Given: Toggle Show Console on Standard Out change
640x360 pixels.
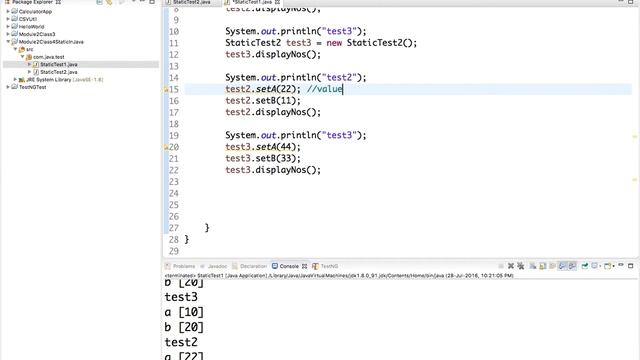Looking at the screenshot, I should point(562,266).
